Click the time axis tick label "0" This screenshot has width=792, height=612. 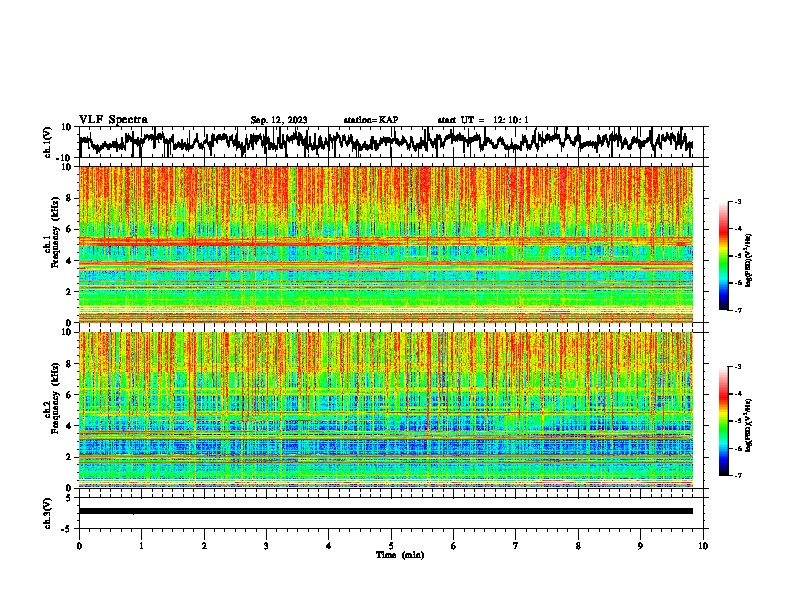79,546
